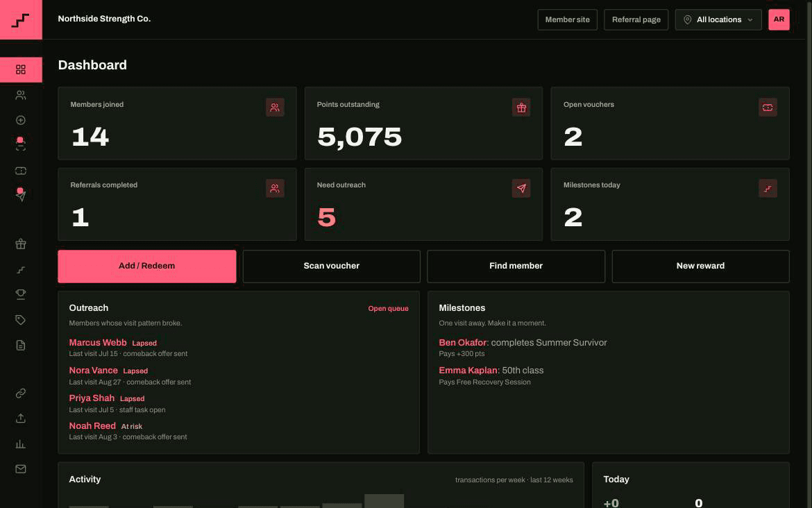Open the Outreach queue link
The image size is (812, 508).
coord(389,309)
